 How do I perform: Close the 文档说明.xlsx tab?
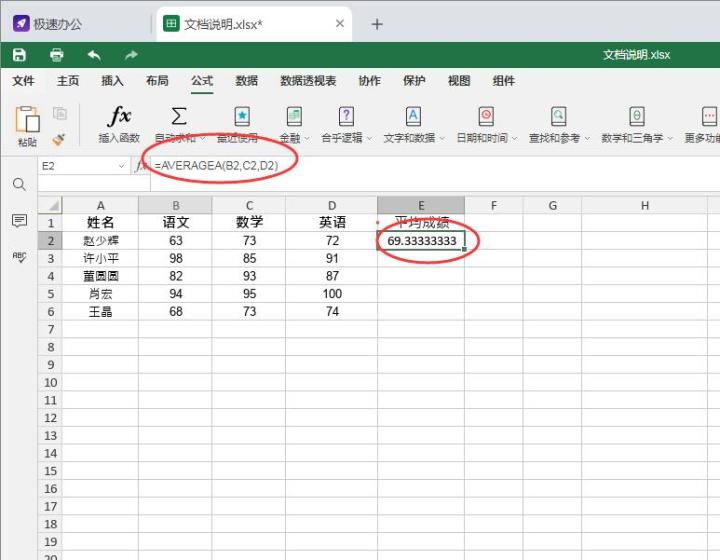click(340, 23)
